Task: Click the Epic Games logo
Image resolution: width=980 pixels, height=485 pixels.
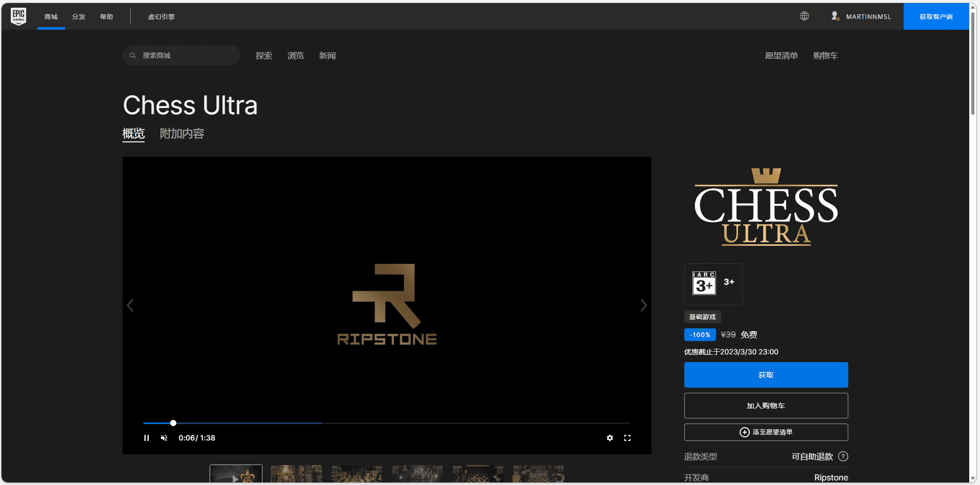Action: pos(18,16)
